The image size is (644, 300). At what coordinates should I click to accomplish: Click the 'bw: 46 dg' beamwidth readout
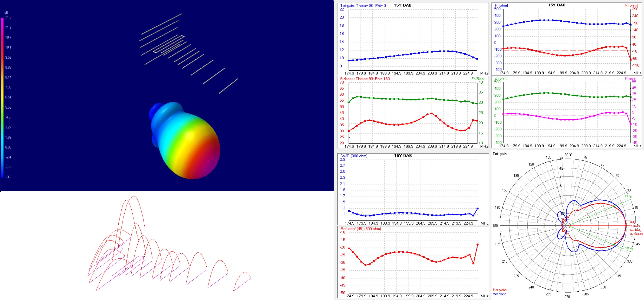click(x=636, y=230)
